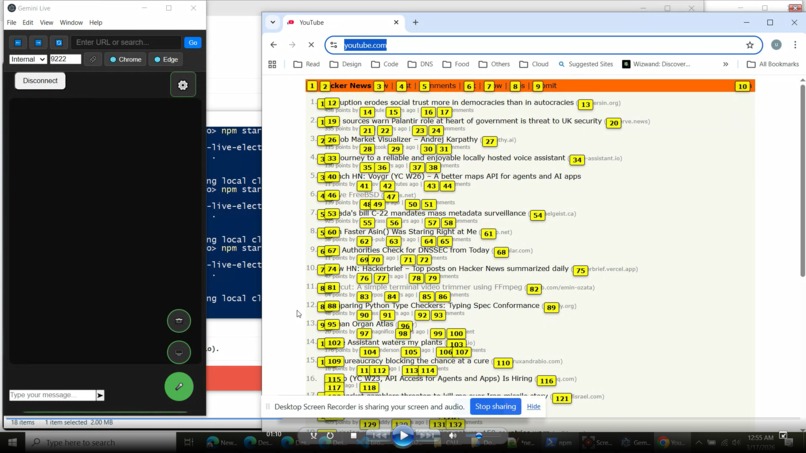
Task: Open the Design bookmarks folder
Action: tap(345, 64)
